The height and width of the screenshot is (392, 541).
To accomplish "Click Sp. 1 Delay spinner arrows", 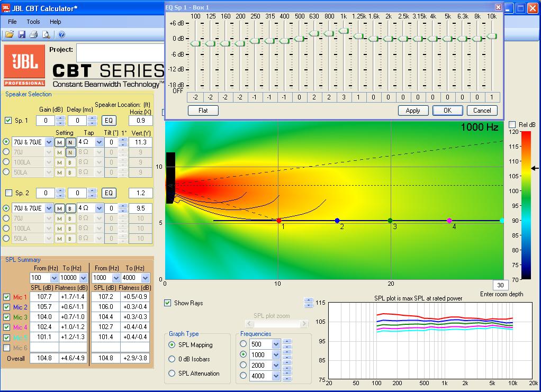I will point(92,121).
